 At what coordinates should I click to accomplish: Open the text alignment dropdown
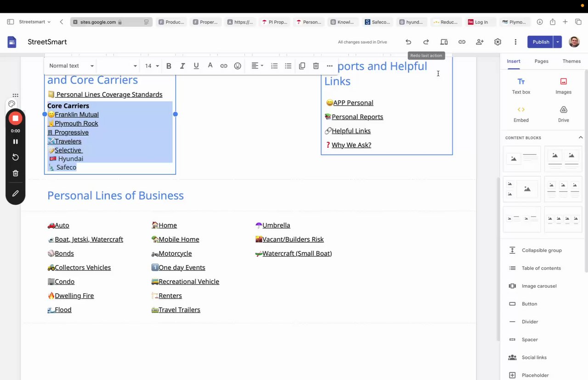(257, 66)
